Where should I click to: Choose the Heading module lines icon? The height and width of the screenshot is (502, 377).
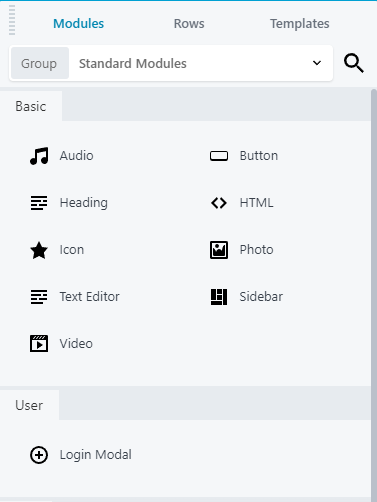pyautogui.click(x=39, y=203)
